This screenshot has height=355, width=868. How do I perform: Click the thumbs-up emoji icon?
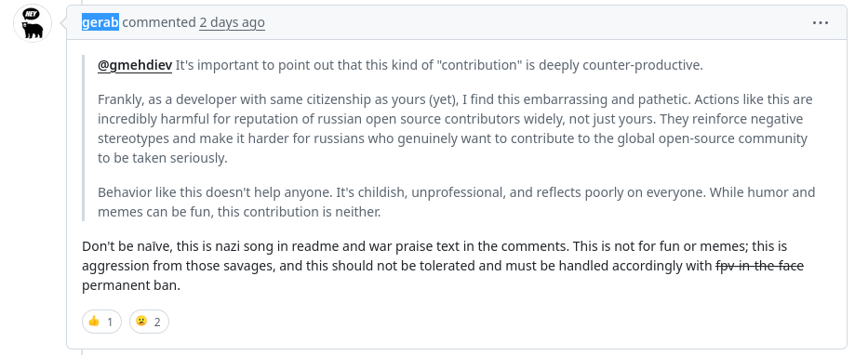point(94,321)
